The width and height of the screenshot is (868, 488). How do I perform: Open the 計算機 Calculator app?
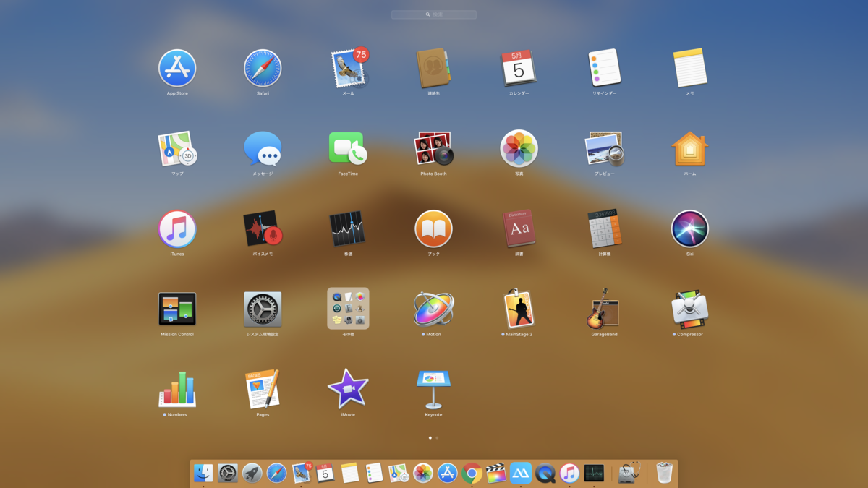(604, 228)
